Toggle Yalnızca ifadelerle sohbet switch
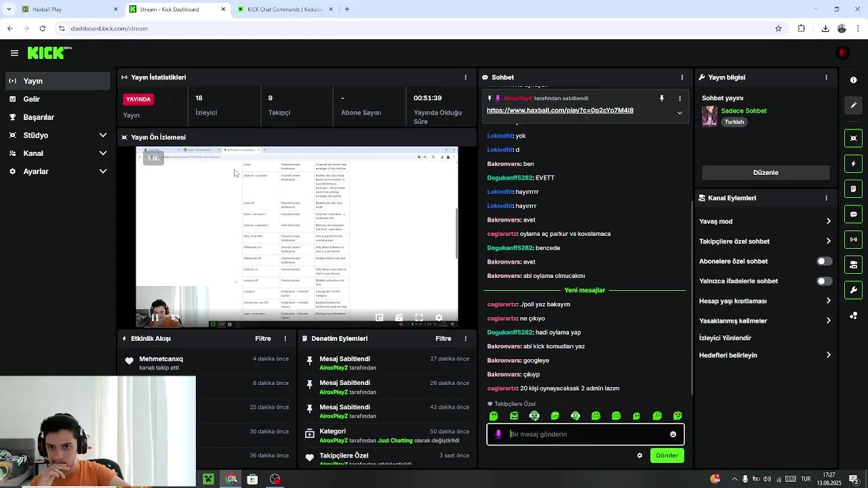The image size is (868, 488). point(824,281)
